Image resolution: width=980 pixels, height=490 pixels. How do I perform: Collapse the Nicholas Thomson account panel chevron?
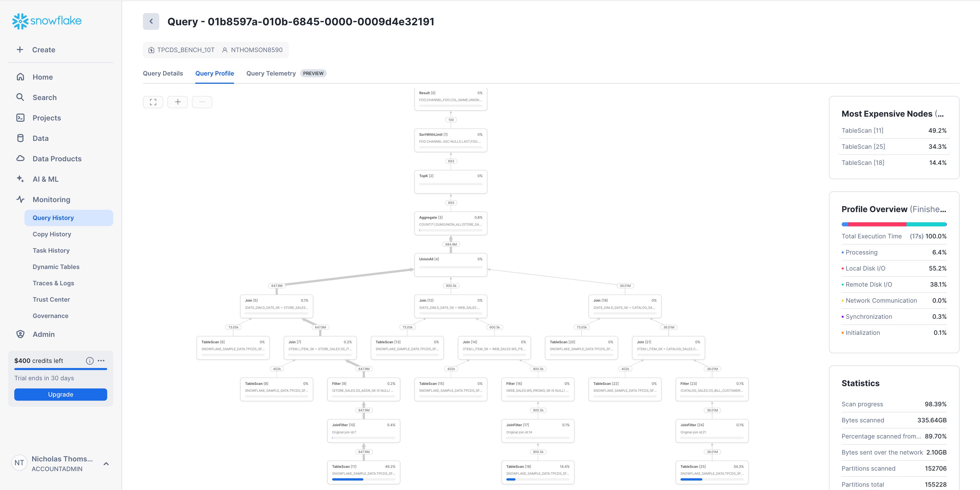point(106,463)
